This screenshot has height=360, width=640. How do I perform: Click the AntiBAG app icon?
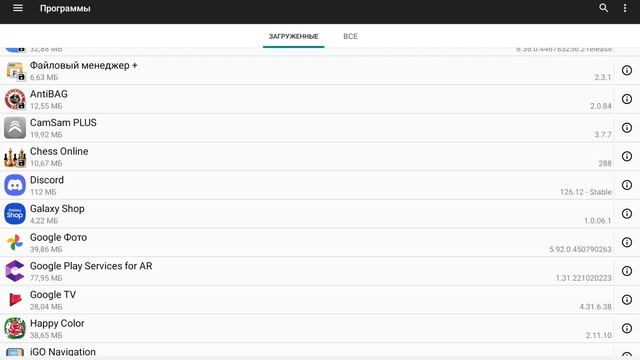(x=15, y=99)
